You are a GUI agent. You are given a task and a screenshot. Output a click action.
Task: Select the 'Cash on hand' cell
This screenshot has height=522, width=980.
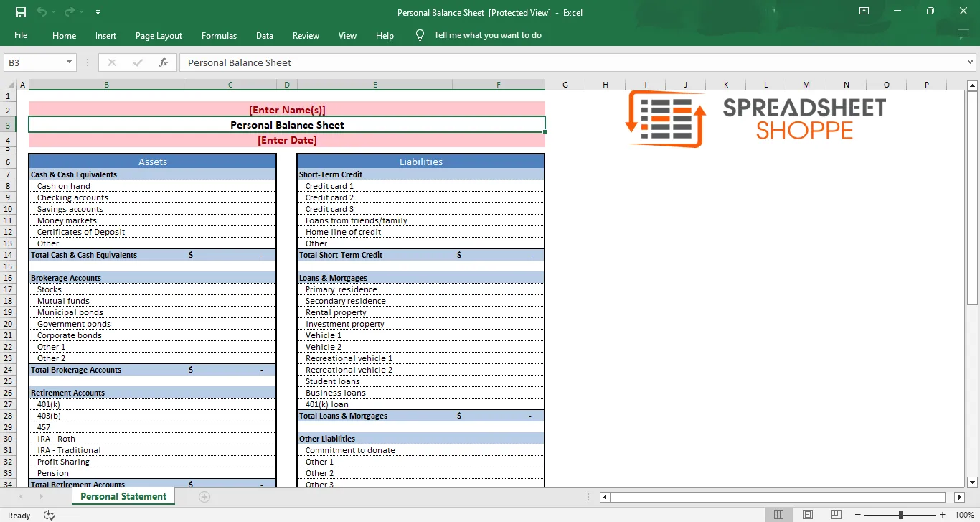106,186
